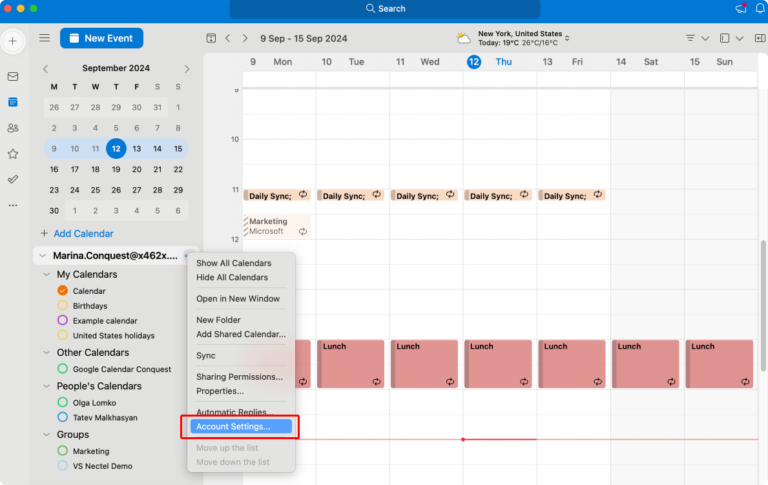Click the Favorites star sidebar icon
This screenshot has width=768, height=485.
[x=13, y=154]
